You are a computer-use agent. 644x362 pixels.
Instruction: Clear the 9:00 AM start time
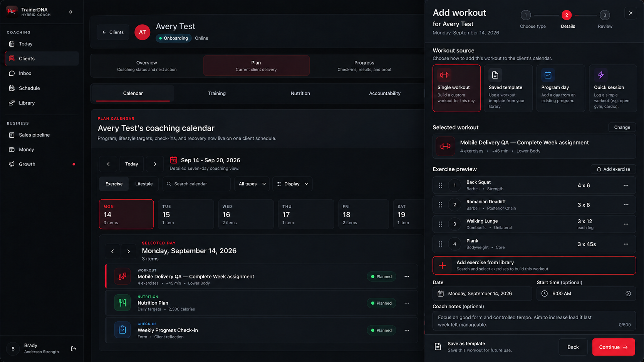(x=628, y=294)
